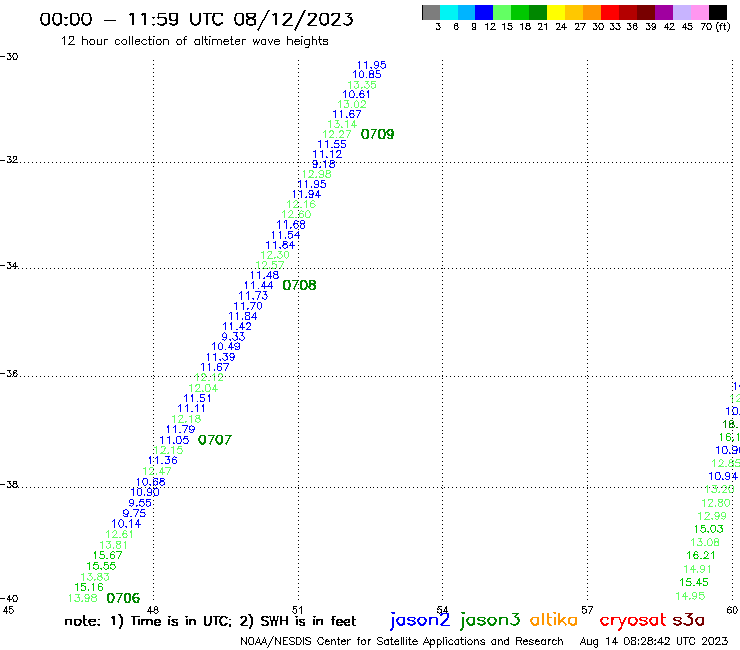Click the purple 42 ft legend swatch
Viewport: 740px width, 650px height.
click(x=664, y=12)
